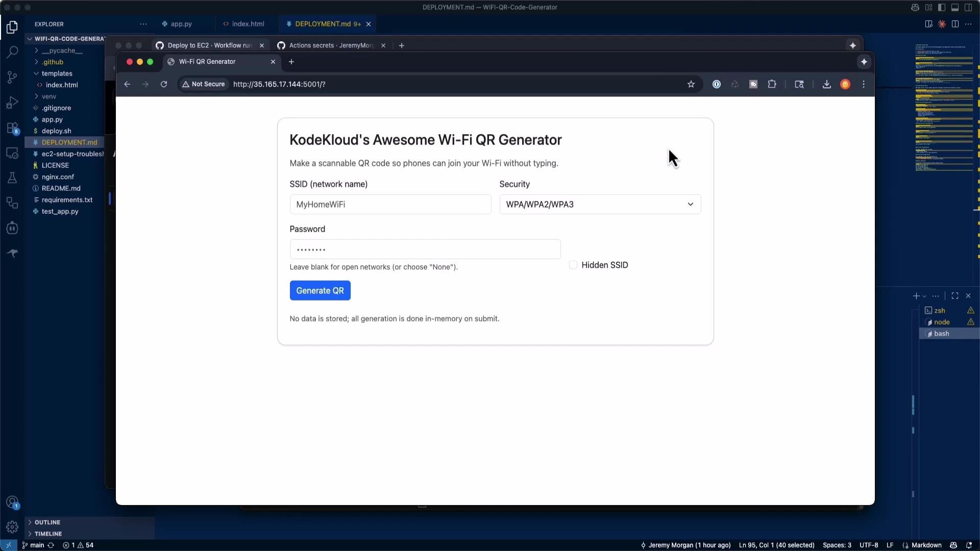Tick the Hidden SSID checkbox
This screenshot has height=551, width=980.
tap(573, 265)
